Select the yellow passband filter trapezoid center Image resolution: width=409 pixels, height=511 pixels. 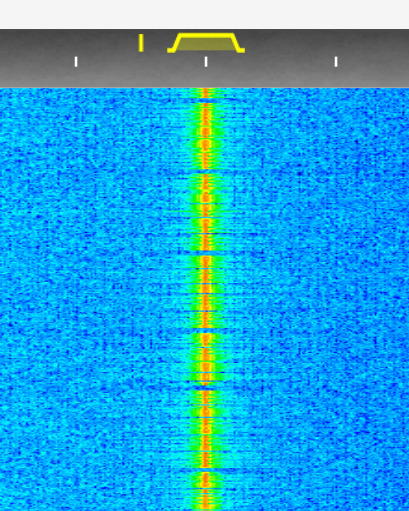click(x=206, y=43)
